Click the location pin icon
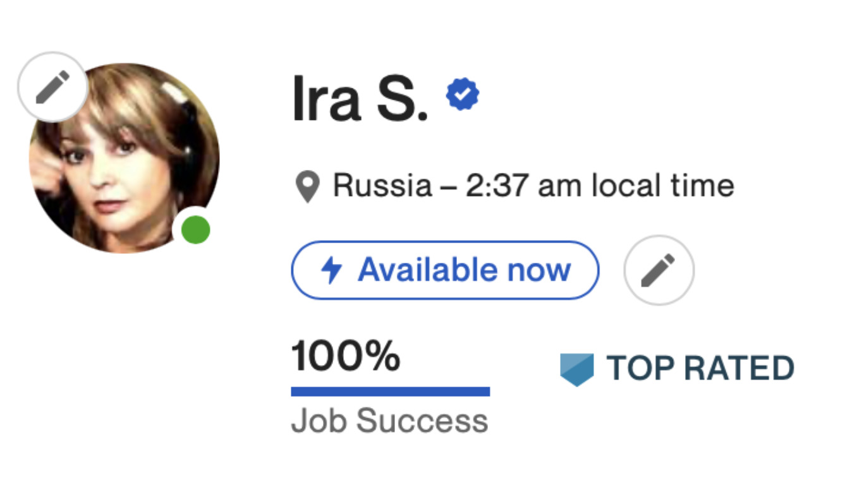The height and width of the screenshot is (504, 852). 307,188
